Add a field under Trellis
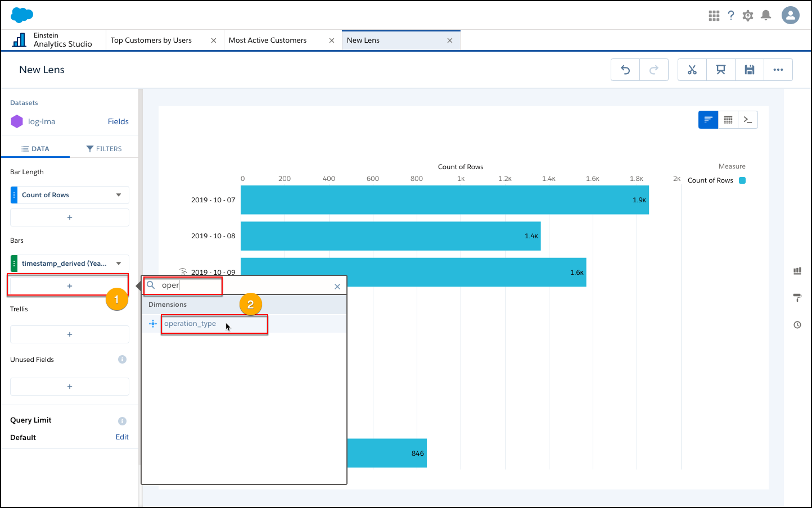This screenshot has width=812, height=508. coord(70,334)
